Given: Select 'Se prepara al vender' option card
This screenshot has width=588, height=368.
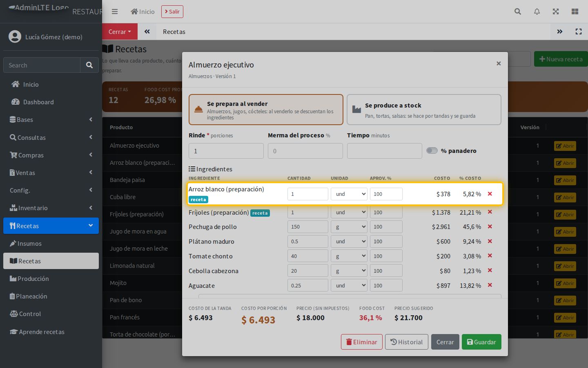Looking at the screenshot, I should [266, 110].
